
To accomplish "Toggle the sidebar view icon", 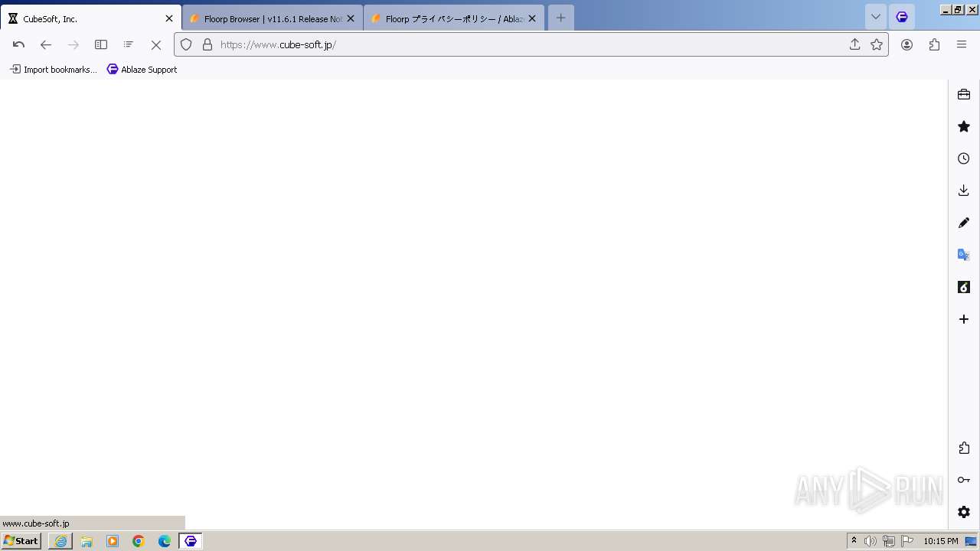I will coord(101,44).
